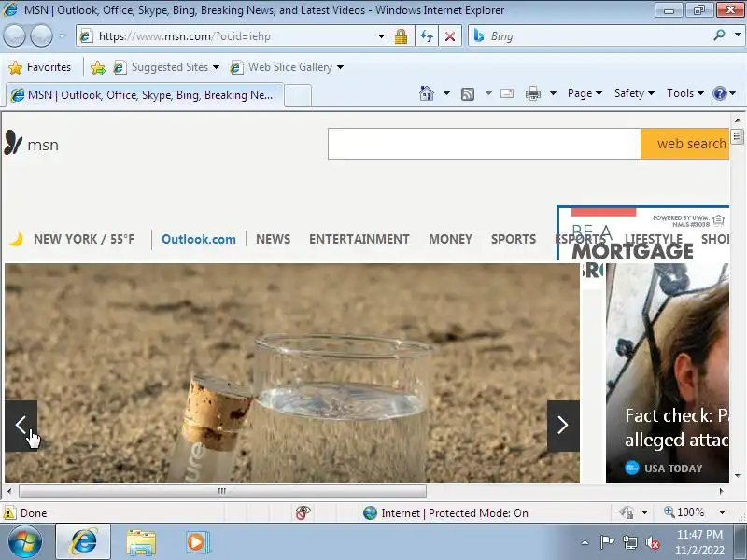
Task: View the security report lock icon
Action: click(401, 36)
